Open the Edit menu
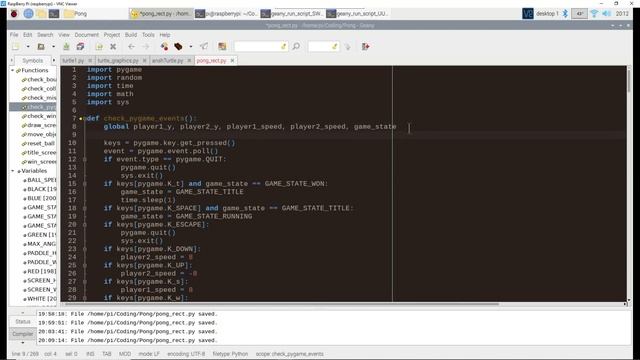The image size is (640, 360). [x=27, y=35]
